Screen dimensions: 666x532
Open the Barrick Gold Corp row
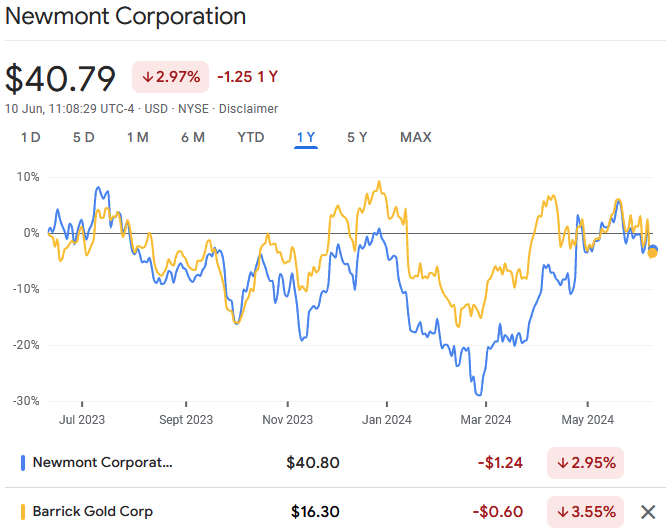pos(93,512)
